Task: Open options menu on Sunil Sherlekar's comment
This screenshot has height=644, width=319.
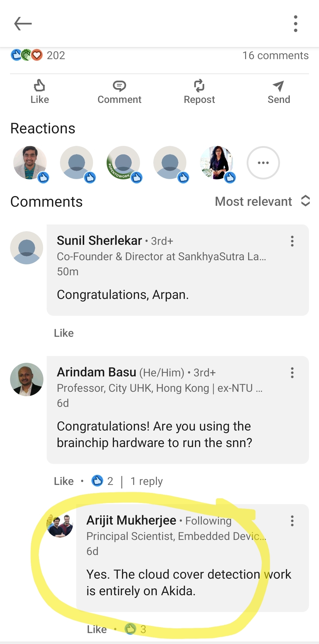Action: [292, 241]
